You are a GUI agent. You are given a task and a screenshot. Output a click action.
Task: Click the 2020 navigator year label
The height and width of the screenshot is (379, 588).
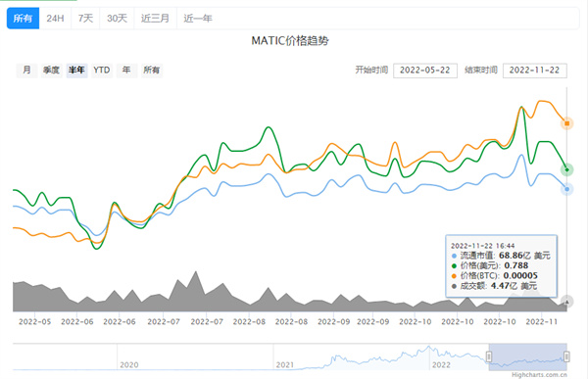129,364
